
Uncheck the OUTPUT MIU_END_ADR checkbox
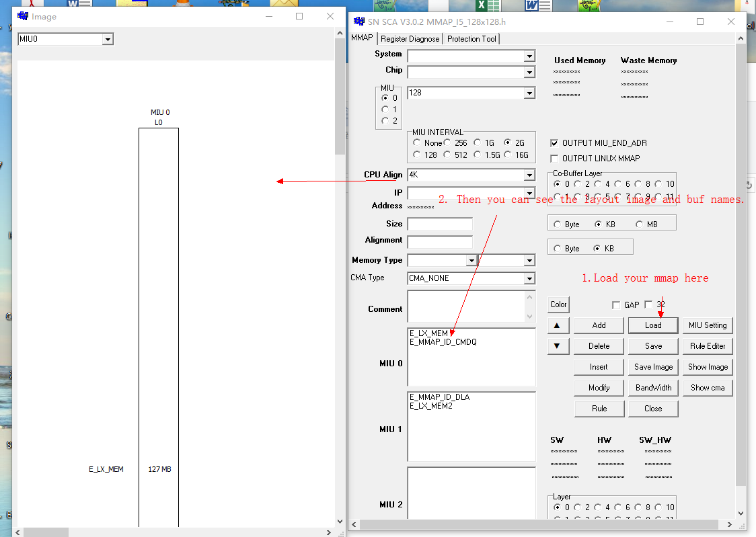click(554, 143)
